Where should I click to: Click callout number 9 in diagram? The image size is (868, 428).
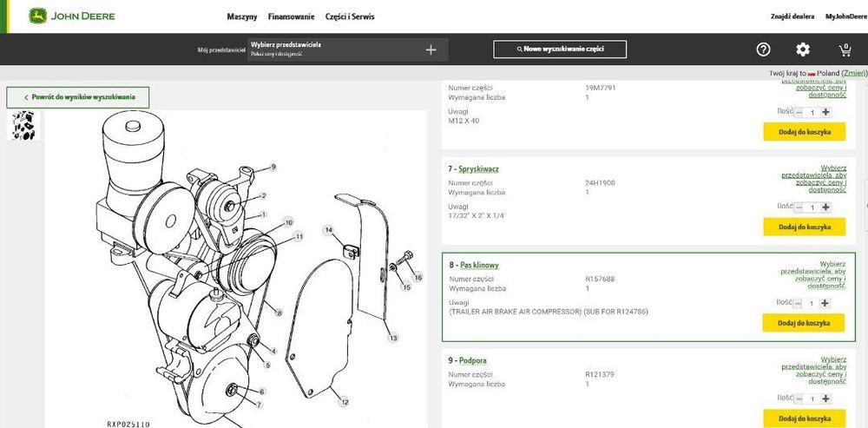(x=273, y=167)
